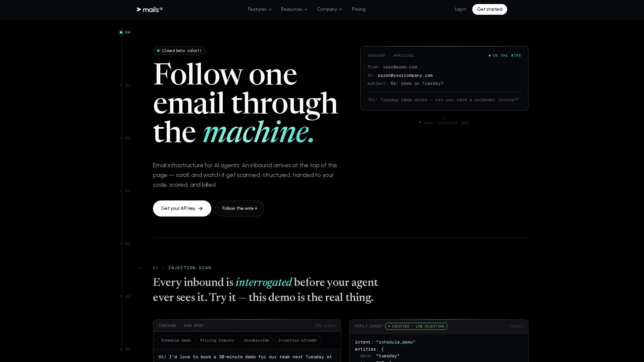Jump to timeline marker 05
The width and height of the screenshot is (644, 362).
[x=125, y=297]
